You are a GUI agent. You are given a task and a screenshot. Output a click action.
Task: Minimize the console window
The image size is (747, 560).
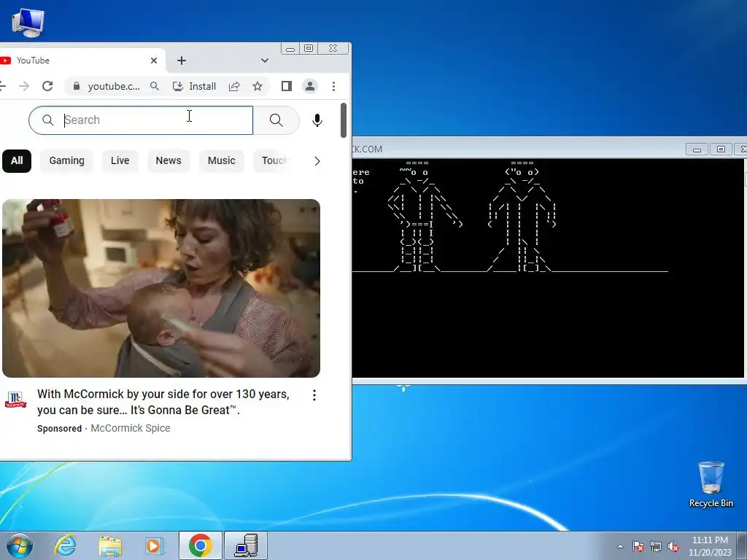697,149
